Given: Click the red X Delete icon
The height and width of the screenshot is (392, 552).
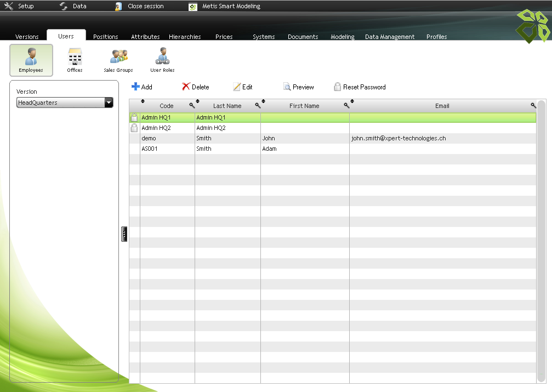Looking at the screenshot, I should pos(186,87).
